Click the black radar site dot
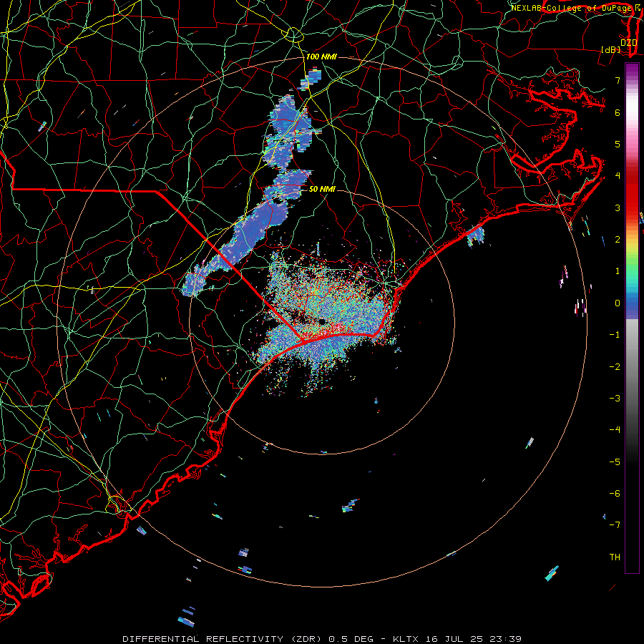The image size is (644, 644). (322, 321)
